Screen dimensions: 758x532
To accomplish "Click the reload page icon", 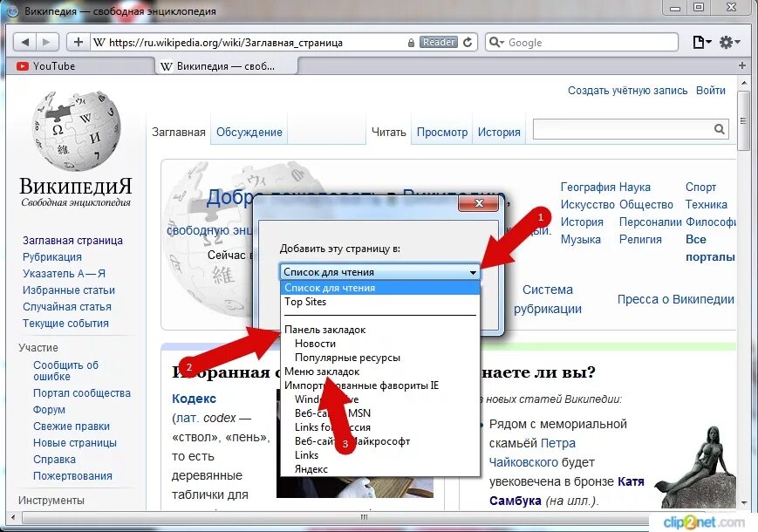I will pyautogui.click(x=468, y=43).
